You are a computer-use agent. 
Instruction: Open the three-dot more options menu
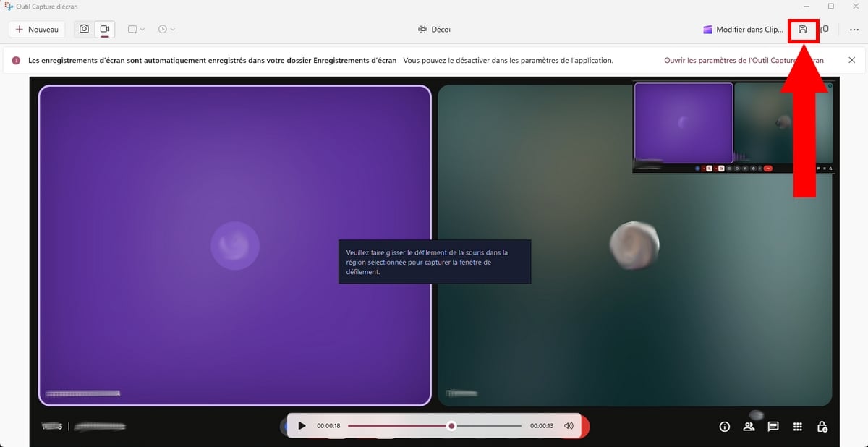pyautogui.click(x=854, y=30)
